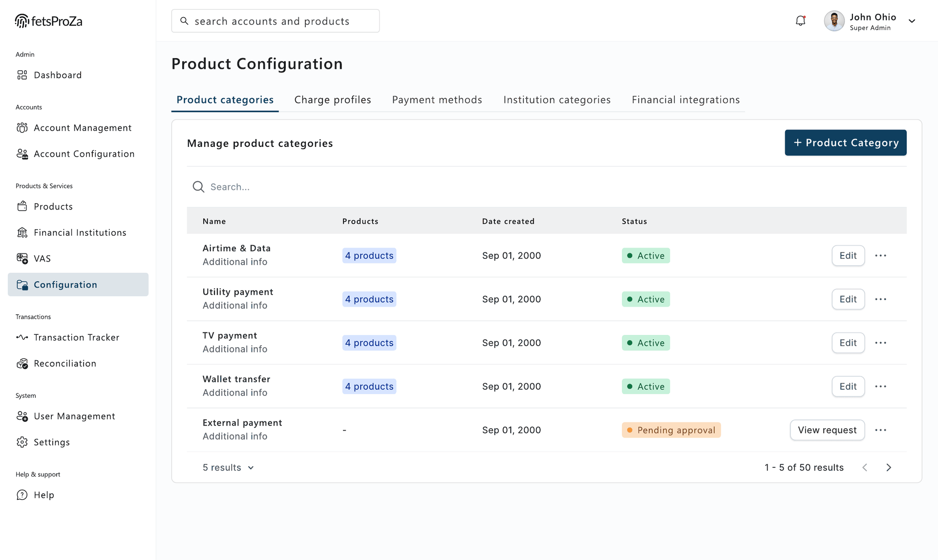Viewport: 938px width, 560px height.
Task: Focus the table Search... input
Action: 547,187
